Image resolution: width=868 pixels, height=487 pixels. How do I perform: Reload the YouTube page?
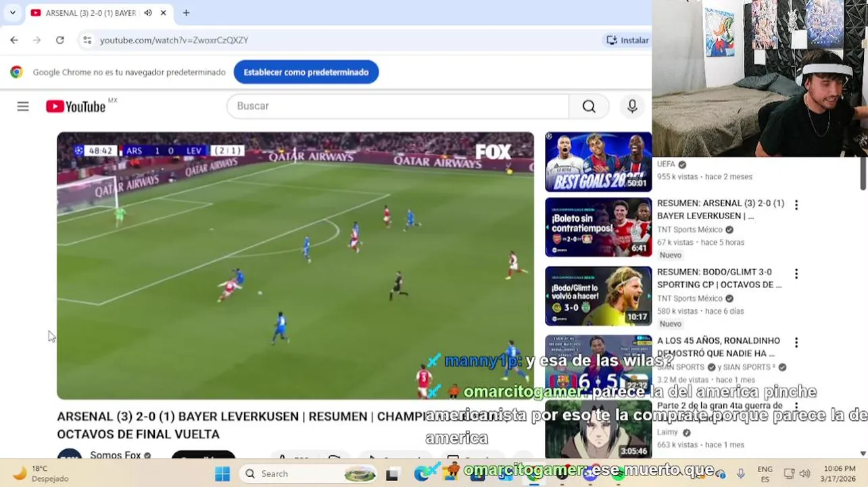[x=59, y=40]
